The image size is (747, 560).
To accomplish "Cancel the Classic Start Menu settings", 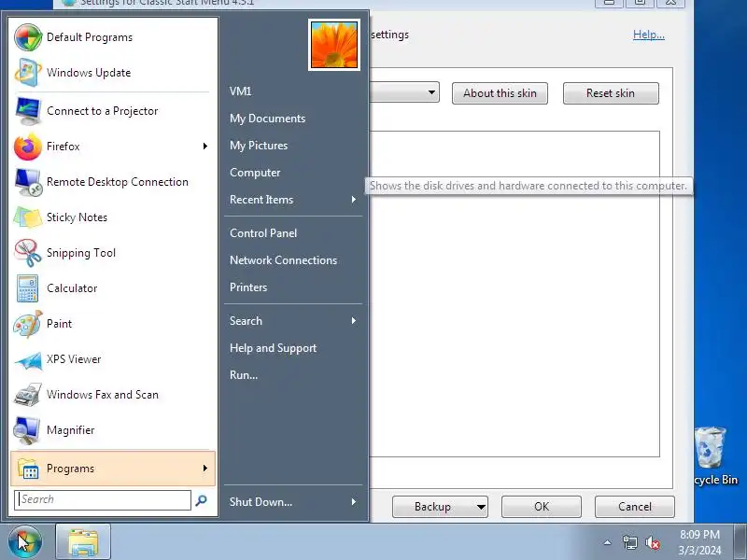I will (x=635, y=507).
